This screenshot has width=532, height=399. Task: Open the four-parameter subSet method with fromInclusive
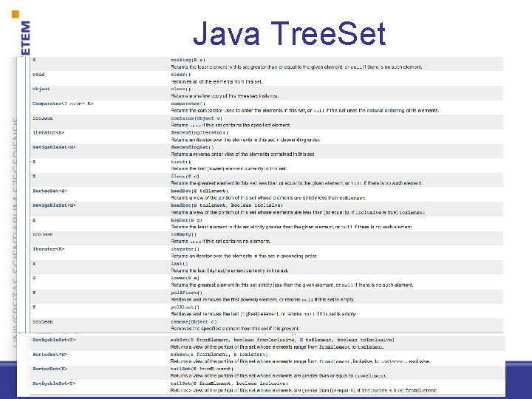pos(282,340)
